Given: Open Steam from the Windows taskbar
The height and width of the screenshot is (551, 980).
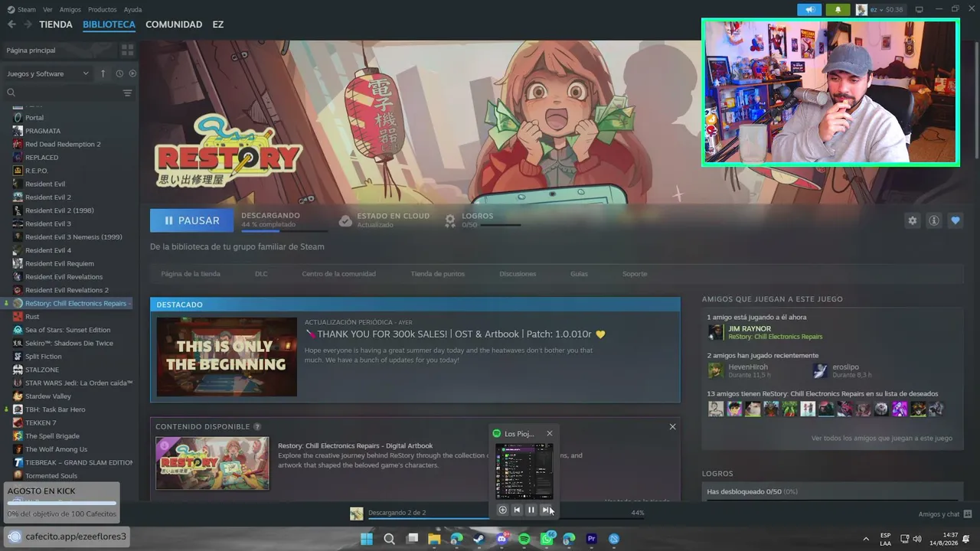Looking at the screenshot, I should (479, 539).
